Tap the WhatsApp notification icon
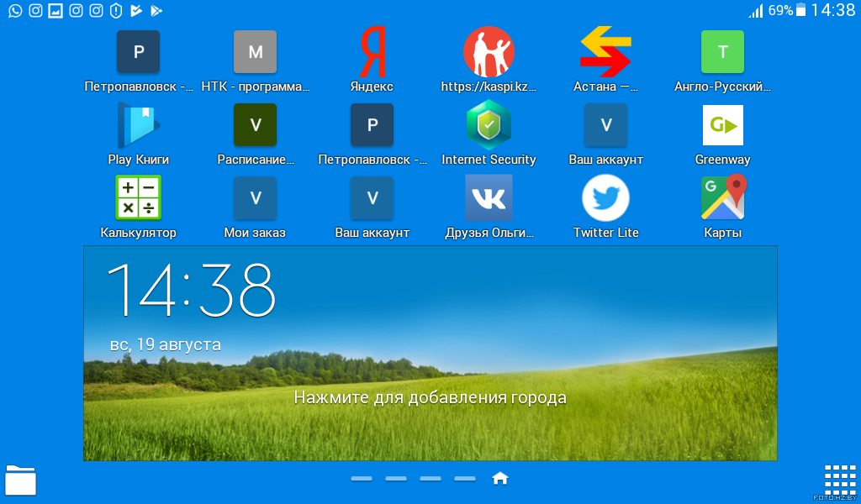Screen dimensions: 861x504 [15, 10]
